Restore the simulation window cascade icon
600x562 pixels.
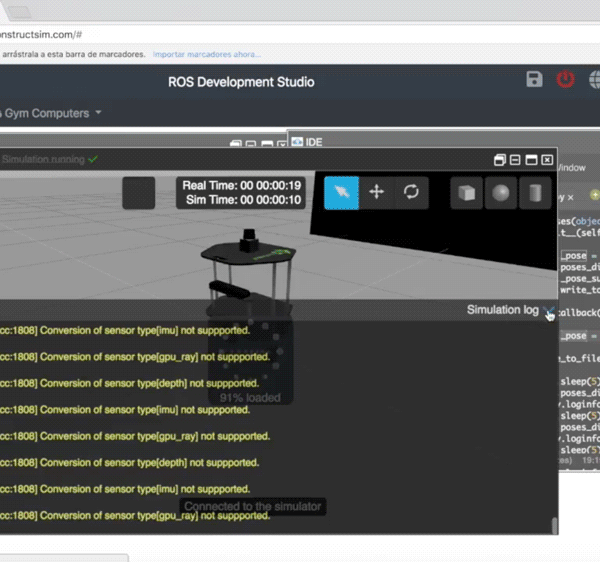click(x=499, y=160)
